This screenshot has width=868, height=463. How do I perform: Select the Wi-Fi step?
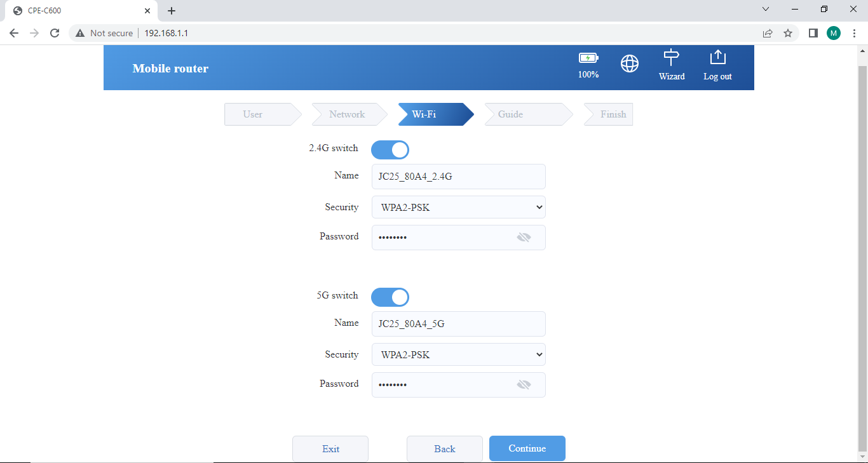[436, 114]
